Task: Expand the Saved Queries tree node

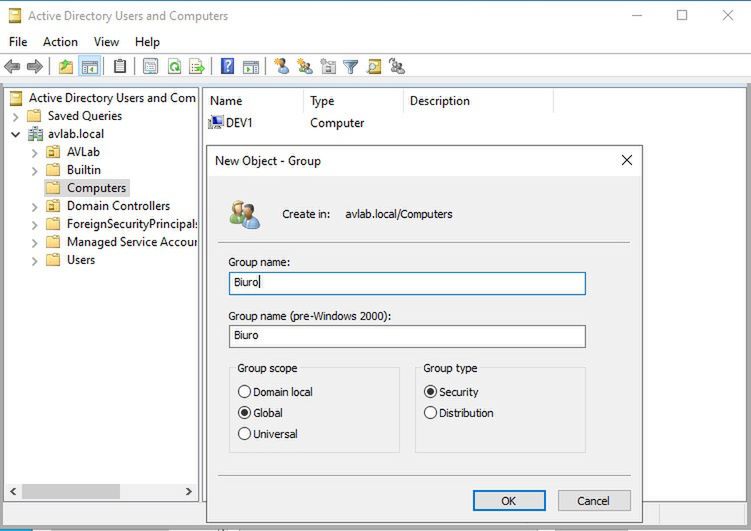Action: 16,116
